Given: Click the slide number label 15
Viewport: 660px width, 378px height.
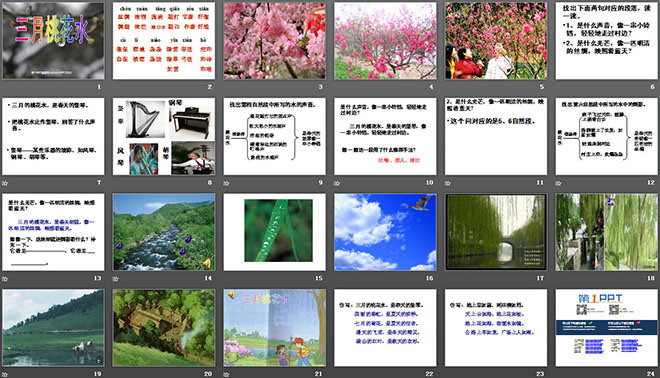Looking at the screenshot, I should 319,278.
